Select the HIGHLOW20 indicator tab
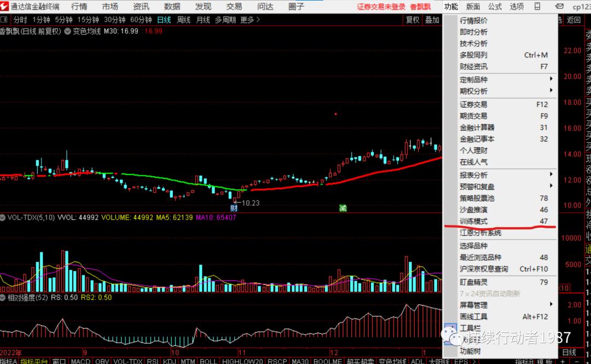The height and width of the screenshot is (364, 591). (x=242, y=361)
